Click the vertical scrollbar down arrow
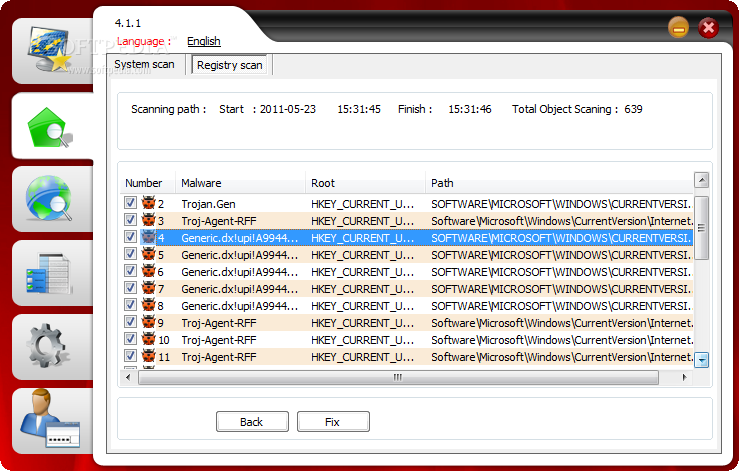The height and width of the screenshot is (471, 739). tap(702, 360)
